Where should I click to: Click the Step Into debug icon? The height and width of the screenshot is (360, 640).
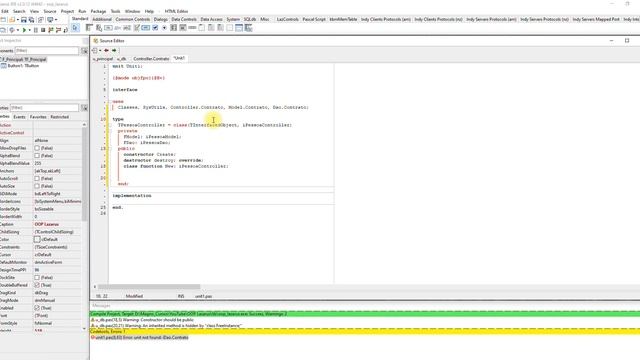(51, 30)
